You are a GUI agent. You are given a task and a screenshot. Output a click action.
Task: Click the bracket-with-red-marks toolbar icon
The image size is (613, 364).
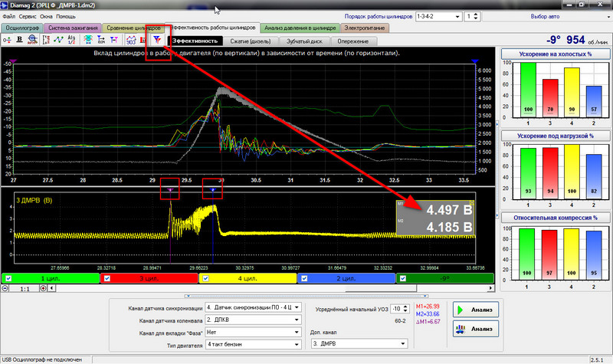pos(46,40)
